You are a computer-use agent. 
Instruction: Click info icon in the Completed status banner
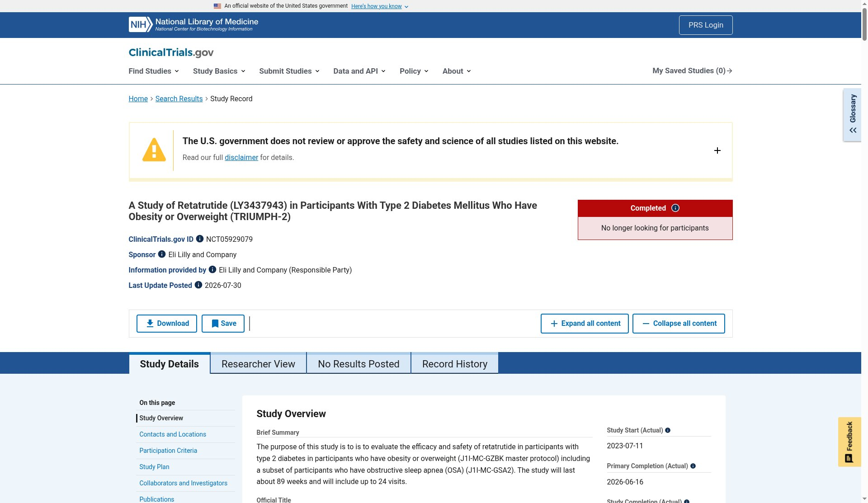(675, 208)
